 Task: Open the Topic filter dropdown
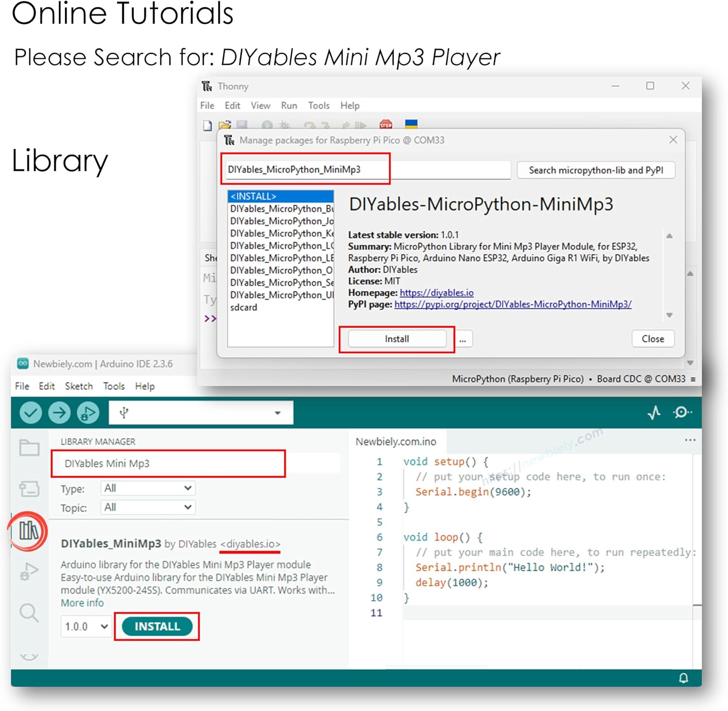[x=148, y=507]
